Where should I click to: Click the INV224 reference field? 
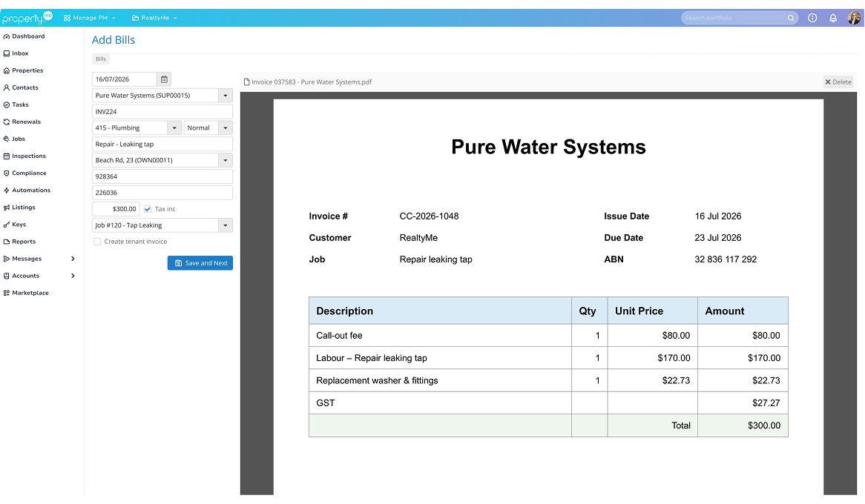[162, 112]
